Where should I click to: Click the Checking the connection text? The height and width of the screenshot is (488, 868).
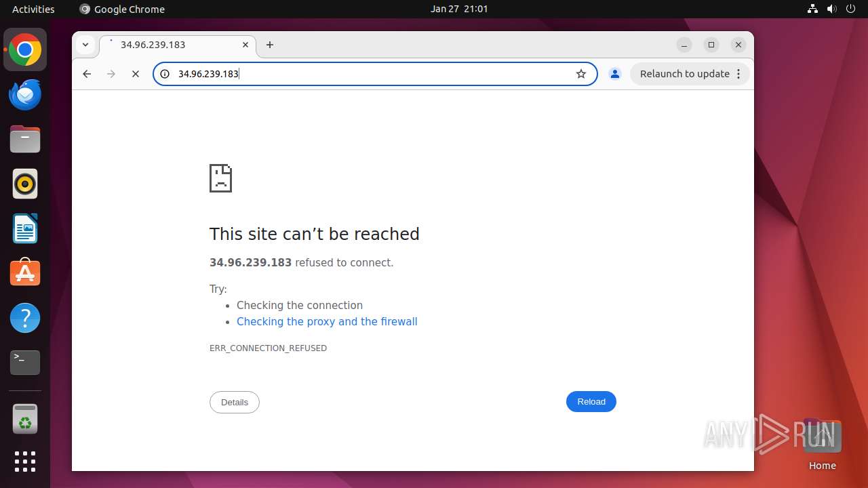point(300,305)
